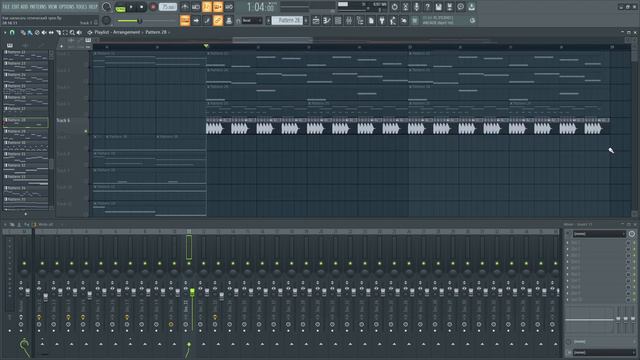Click the Master mixer track fader

click(27, 291)
